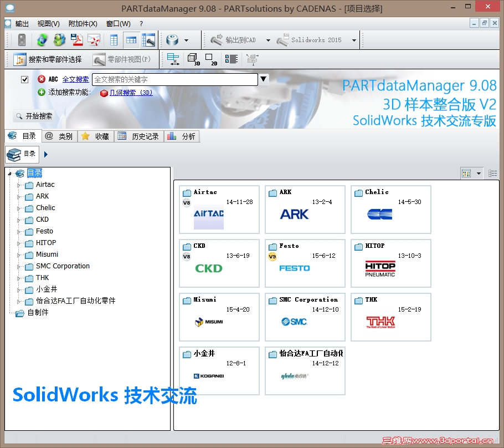Open the Solidworks 2015 dropdown arrow
Image resolution: width=504 pixels, height=448 pixels.
coord(354,40)
